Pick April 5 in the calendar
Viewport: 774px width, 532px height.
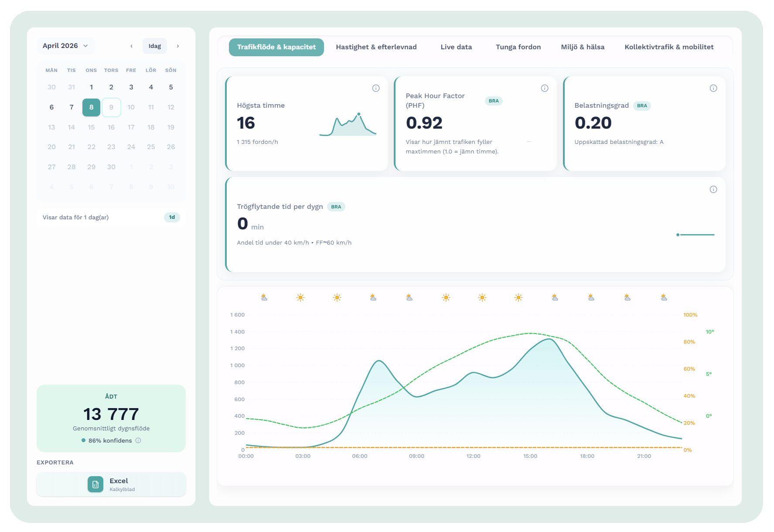(x=171, y=87)
